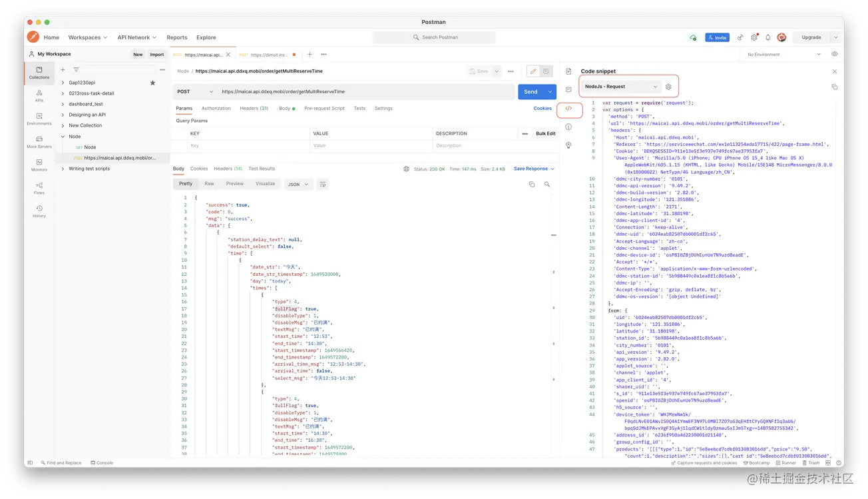Copy response body to clipboard
Viewport: 868px width, 499px height.
tap(531, 184)
